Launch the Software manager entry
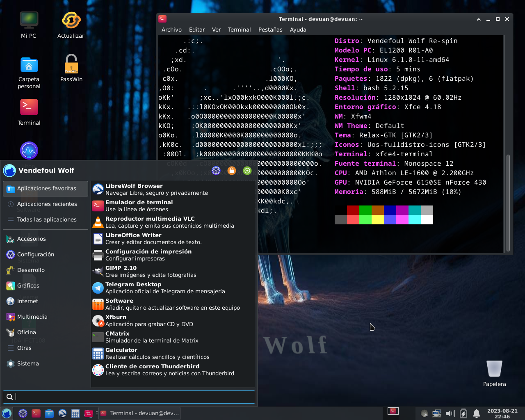The height and width of the screenshot is (420, 525). pyautogui.click(x=173, y=304)
